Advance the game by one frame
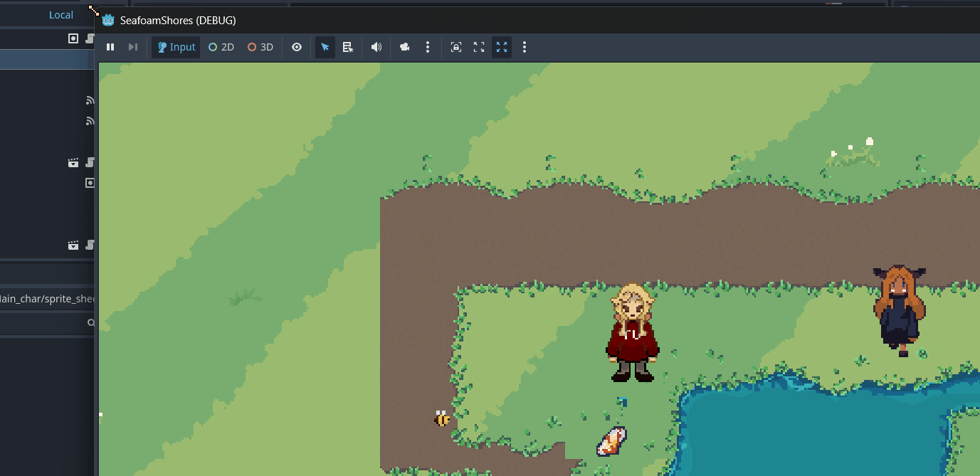980x476 pixels. point(132,47)
